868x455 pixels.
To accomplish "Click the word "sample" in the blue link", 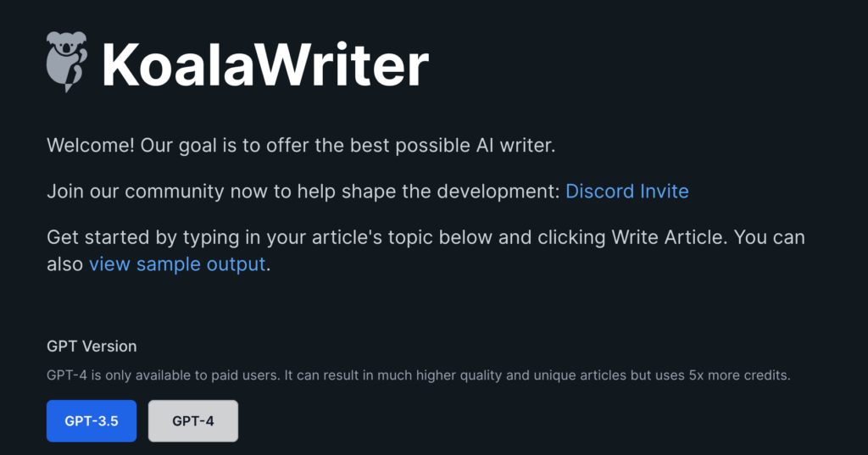I will [x=169, y=264].
